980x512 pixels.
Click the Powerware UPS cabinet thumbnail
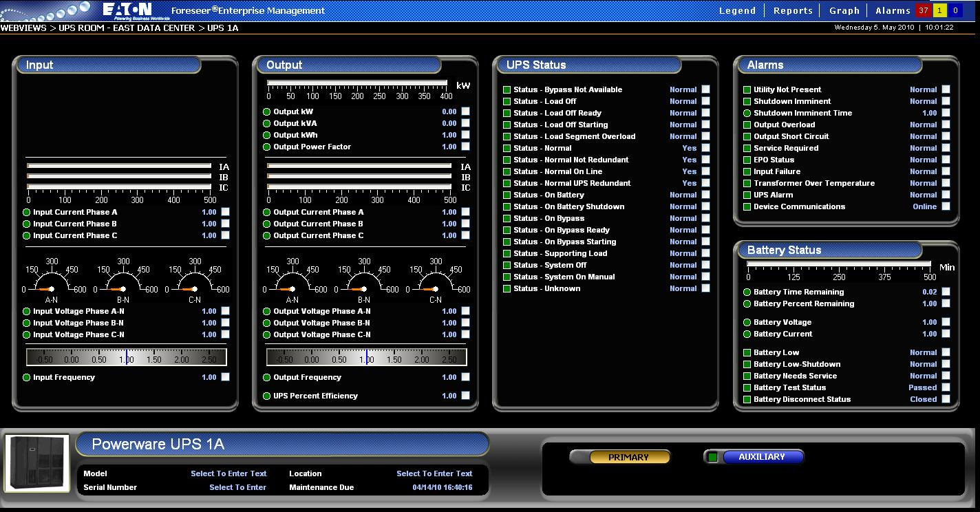[37, 463]
